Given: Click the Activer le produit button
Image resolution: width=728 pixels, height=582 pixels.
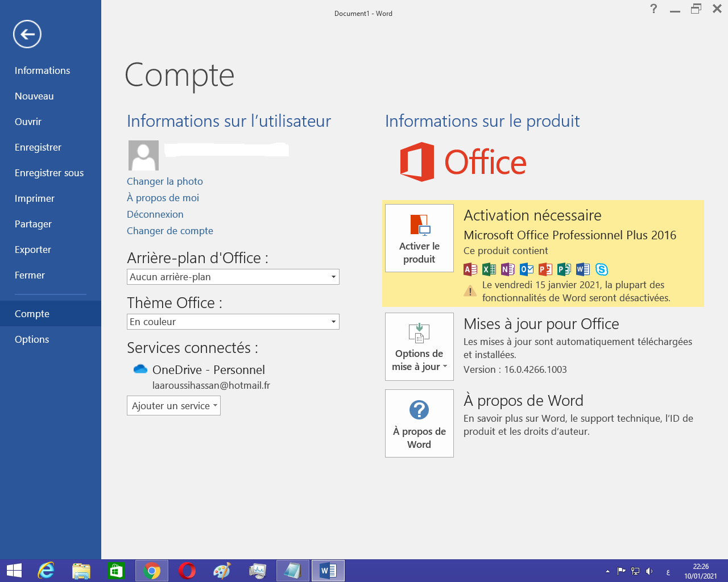Looking at the screenshot, I should (x=419, y=238).
